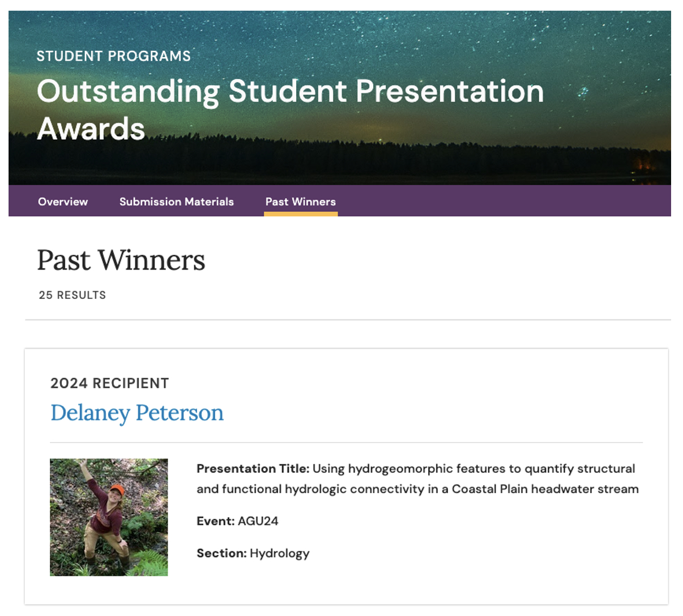Screen dimensions: 683x616
Task: Click the Section label in the card
Action: [x=221, y=553]
